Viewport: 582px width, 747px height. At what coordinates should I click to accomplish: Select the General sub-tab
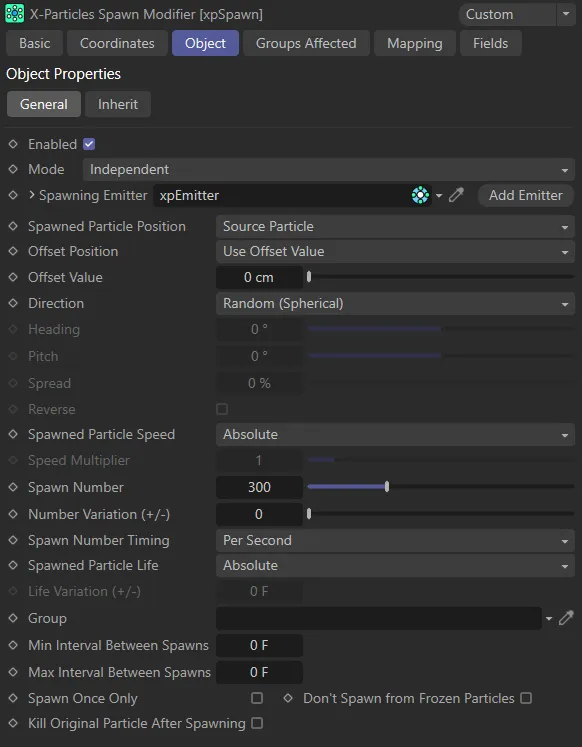tap(43, 104)
